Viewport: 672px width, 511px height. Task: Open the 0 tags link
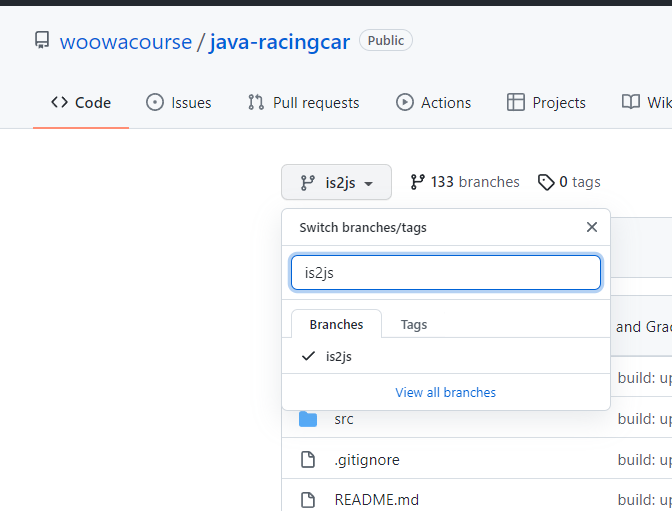(x=569, y=182)
